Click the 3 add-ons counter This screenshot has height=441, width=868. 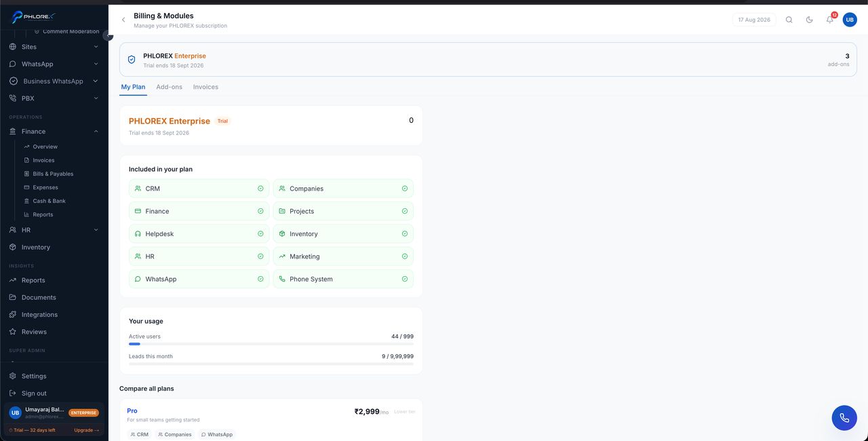839,60
